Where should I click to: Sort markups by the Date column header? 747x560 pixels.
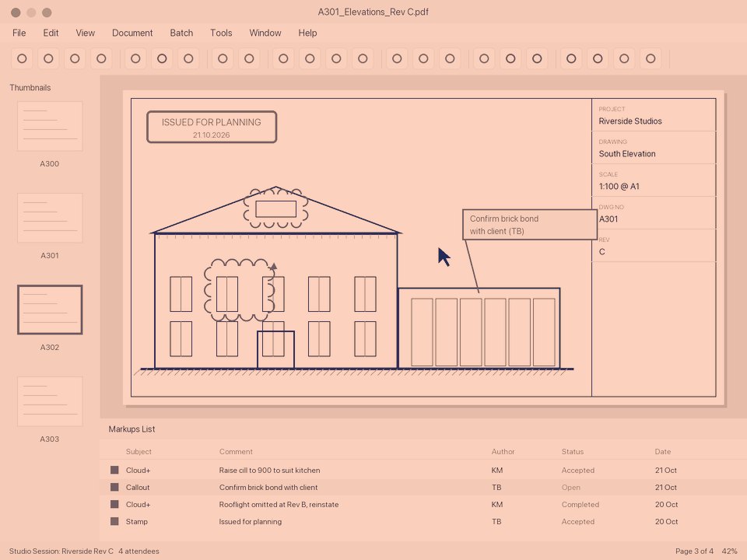click(663, 451)
